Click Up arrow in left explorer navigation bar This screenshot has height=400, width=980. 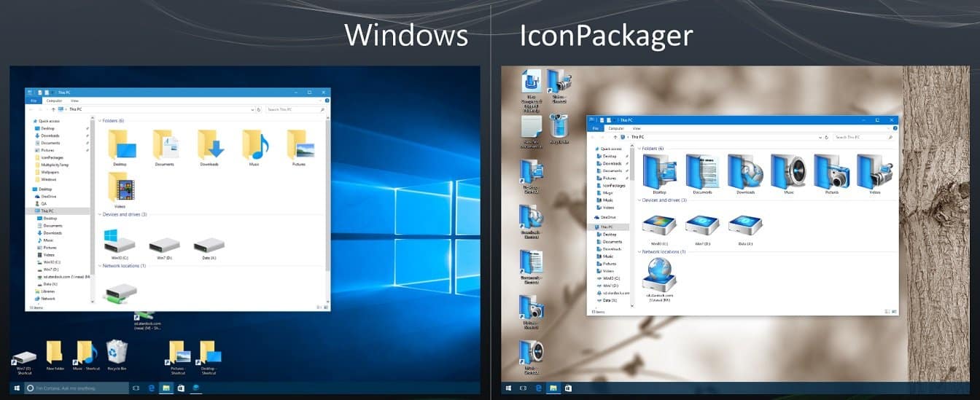click(53, 109)
